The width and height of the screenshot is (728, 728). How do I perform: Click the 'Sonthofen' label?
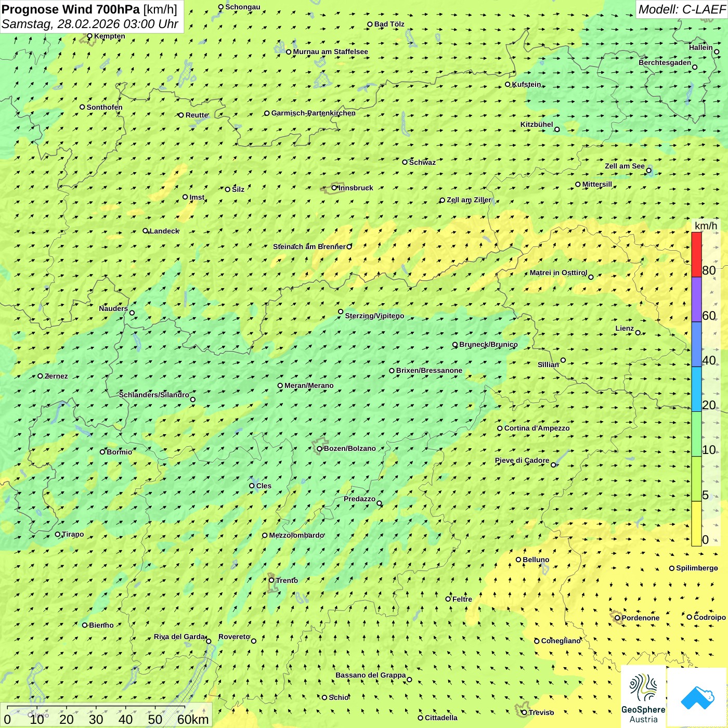point(105,107)
